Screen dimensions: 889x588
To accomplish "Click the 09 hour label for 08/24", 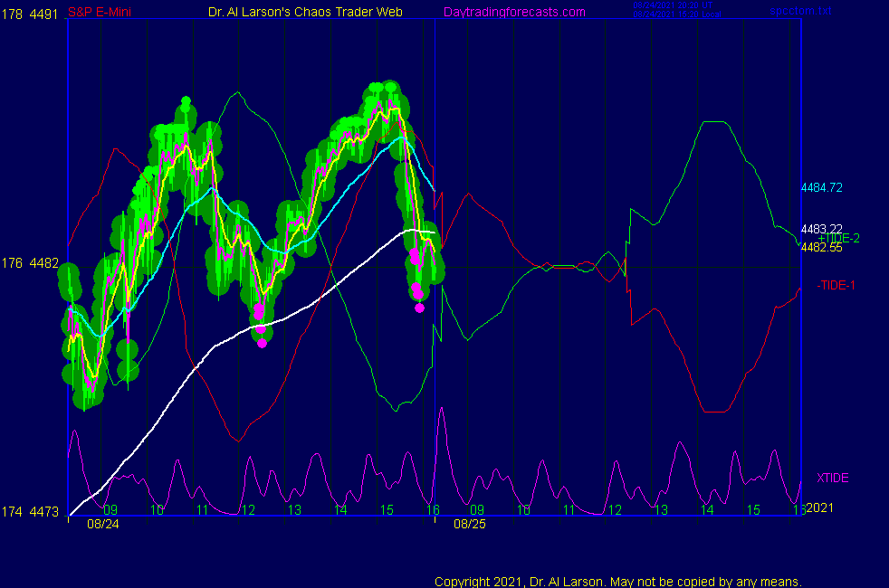I will (x=110, y=510).
